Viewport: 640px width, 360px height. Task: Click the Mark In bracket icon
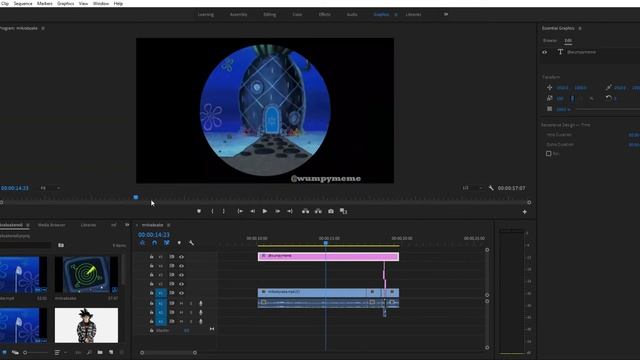point(212,211)
